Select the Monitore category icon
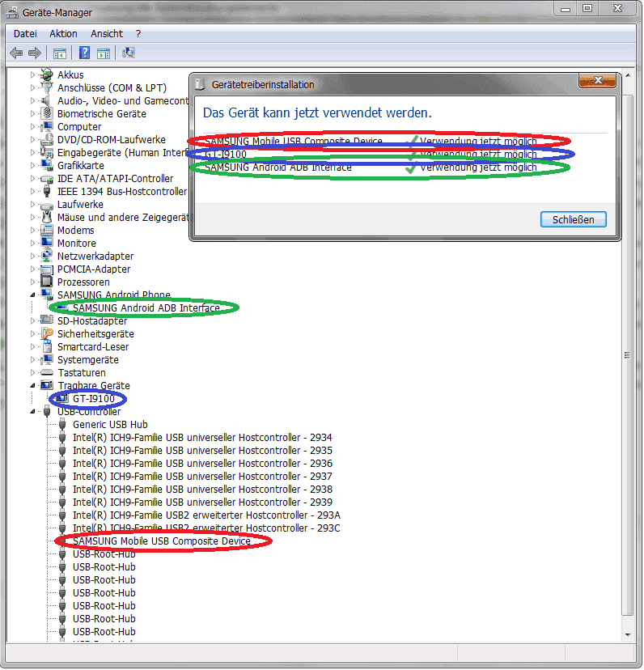 point(46,243)
